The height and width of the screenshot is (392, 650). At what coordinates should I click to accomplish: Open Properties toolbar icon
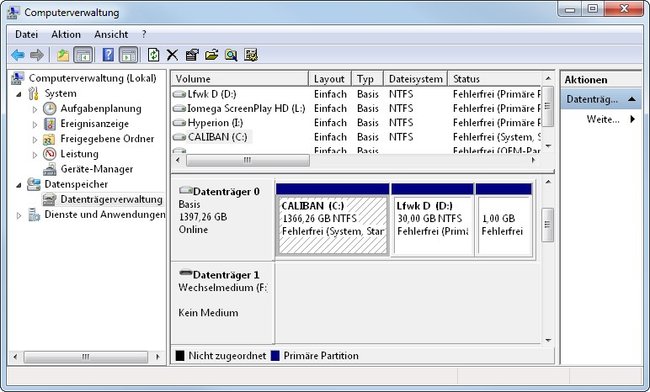click(192, 55)
